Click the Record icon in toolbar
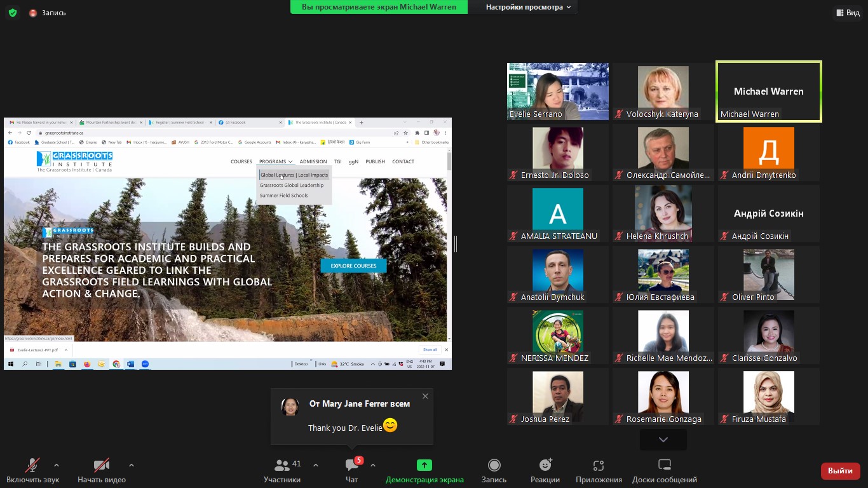 click(494, 466)
